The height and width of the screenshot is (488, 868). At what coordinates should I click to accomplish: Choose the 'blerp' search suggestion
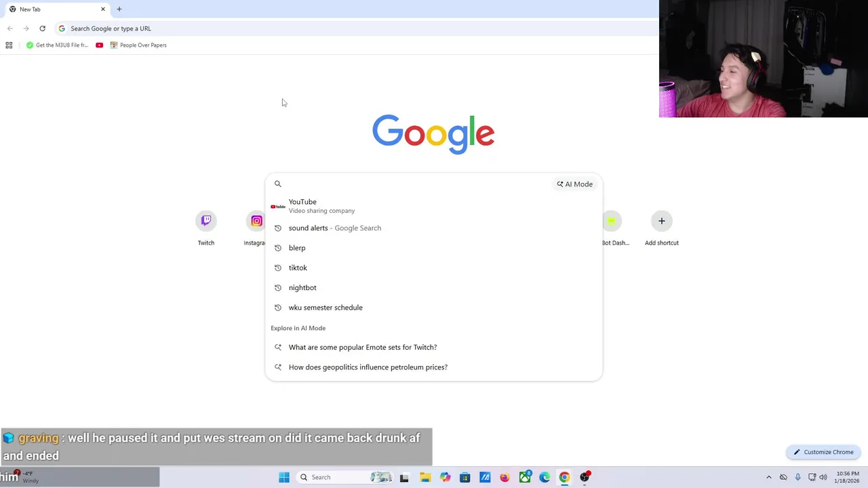(x=433, y=247)
